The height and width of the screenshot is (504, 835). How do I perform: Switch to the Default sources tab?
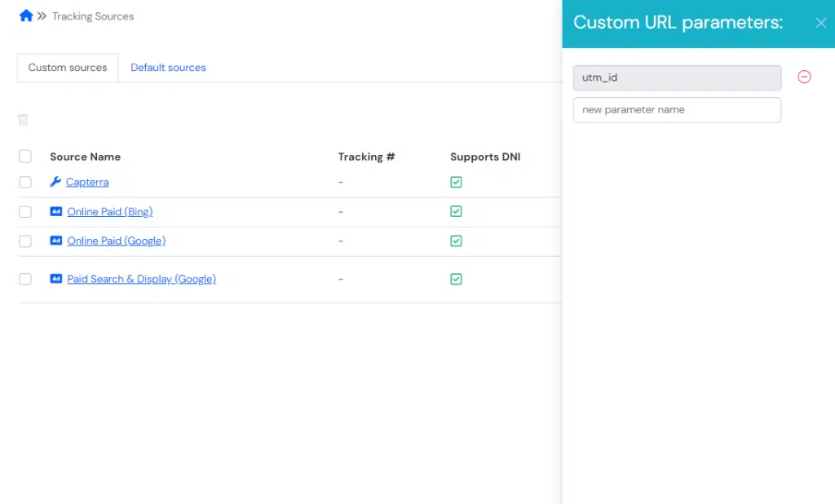click(168, 68)
